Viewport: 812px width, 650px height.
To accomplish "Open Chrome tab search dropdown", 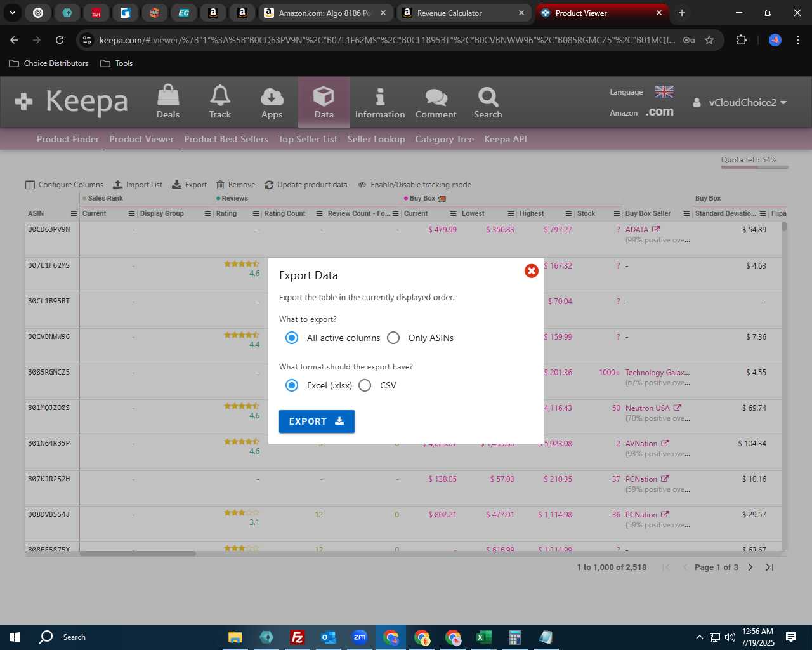I will tap(13, 13).
